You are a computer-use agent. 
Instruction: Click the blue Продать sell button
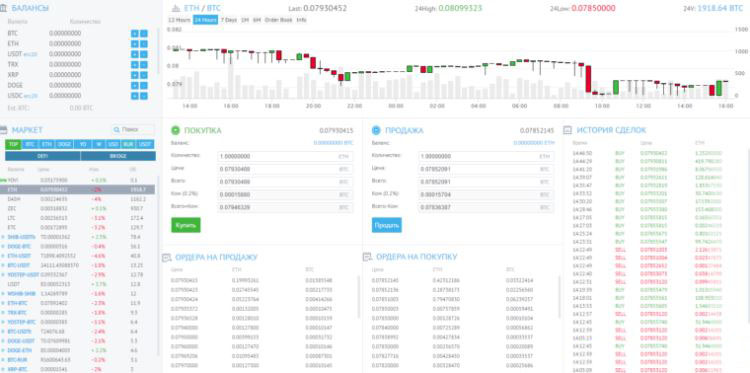[386, 225]
